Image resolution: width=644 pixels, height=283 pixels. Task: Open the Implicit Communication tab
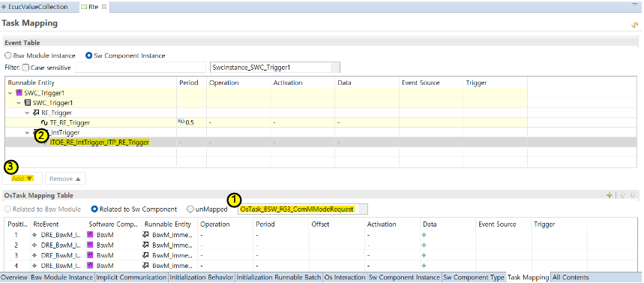[x=131, y=277]
